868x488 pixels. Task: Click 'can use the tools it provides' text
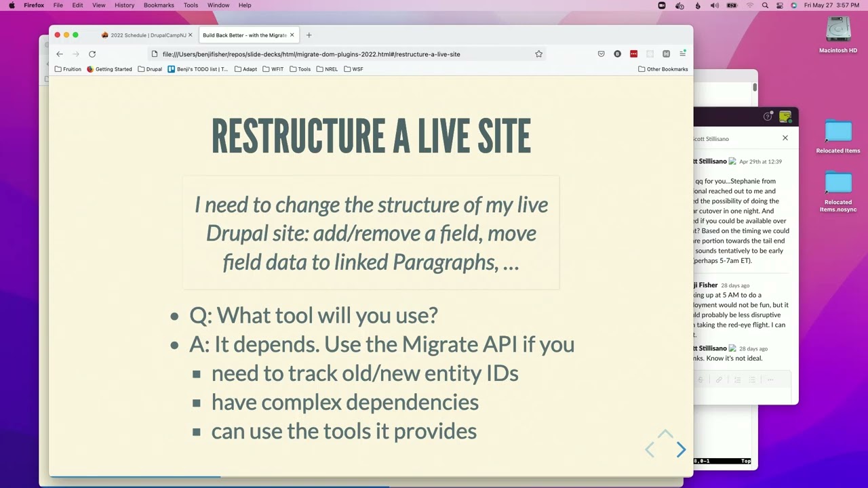coord(344,432)
